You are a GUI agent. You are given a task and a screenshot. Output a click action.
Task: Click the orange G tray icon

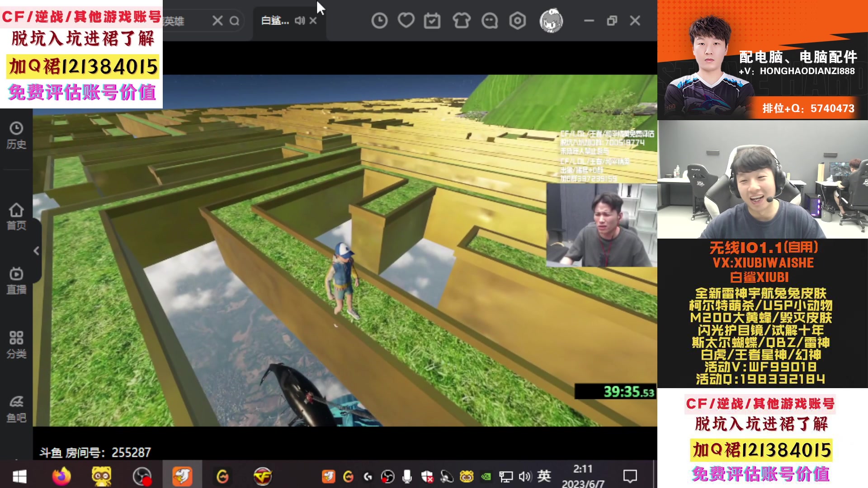pos(349,476)
